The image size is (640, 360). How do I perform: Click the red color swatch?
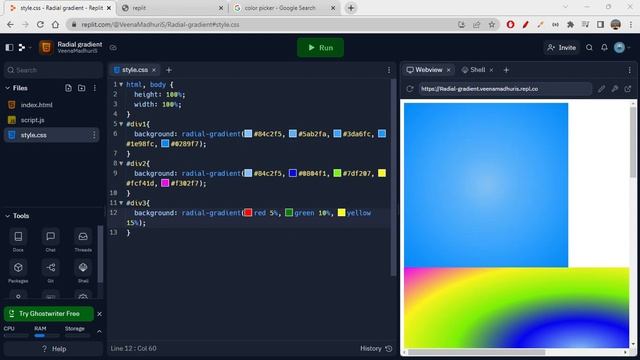click(248, 212)
